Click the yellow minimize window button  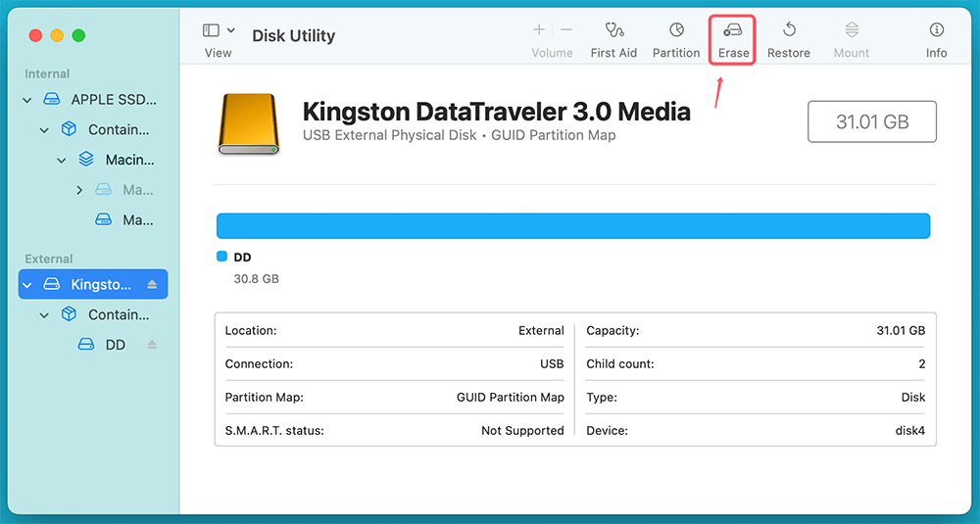[x=57, y=35]
